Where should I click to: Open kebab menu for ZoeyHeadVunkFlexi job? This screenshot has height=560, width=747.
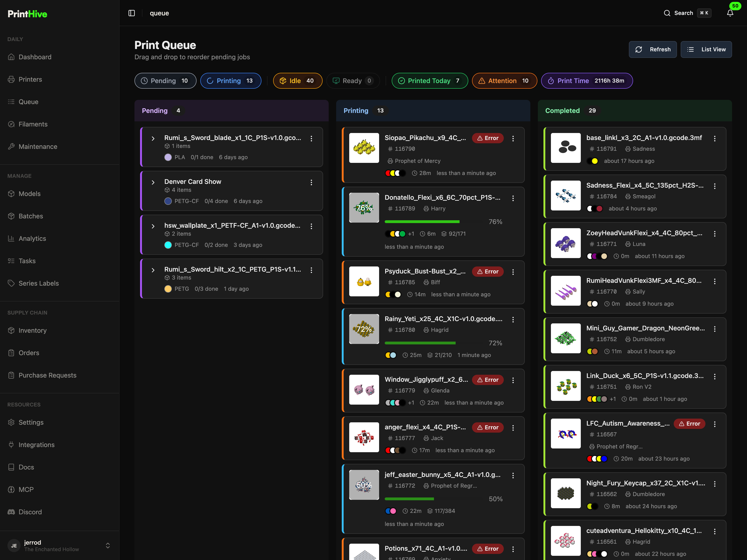(x=715, y=234)
